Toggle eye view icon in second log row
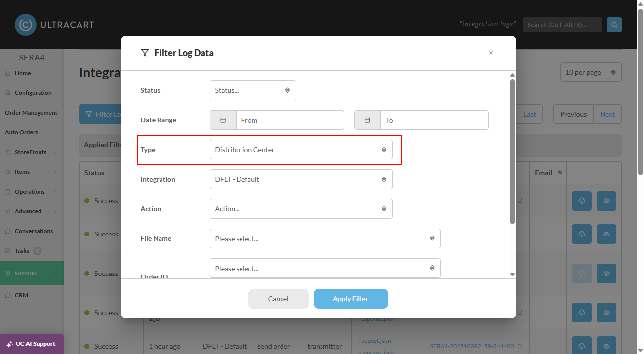Screen dimensions: 644x354 click(606, 234)
